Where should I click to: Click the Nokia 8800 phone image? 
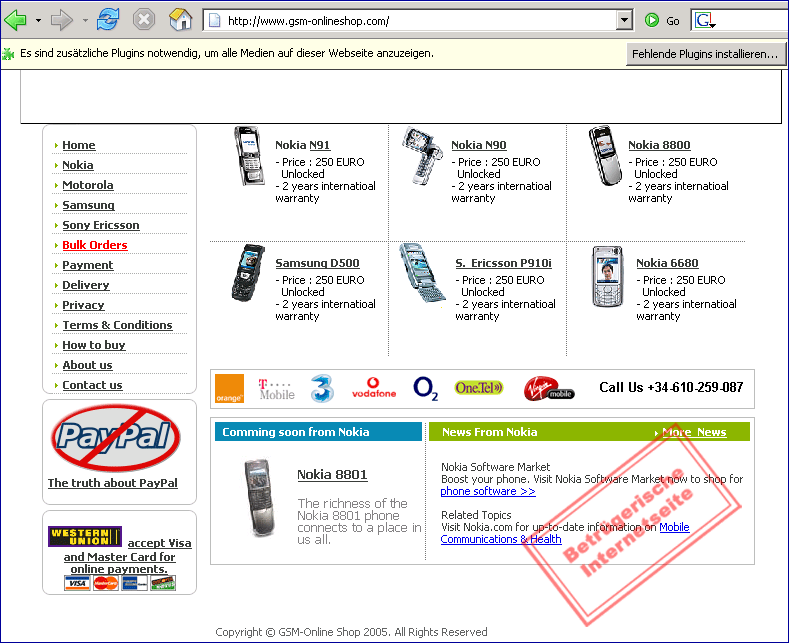[x=605, y=156]
